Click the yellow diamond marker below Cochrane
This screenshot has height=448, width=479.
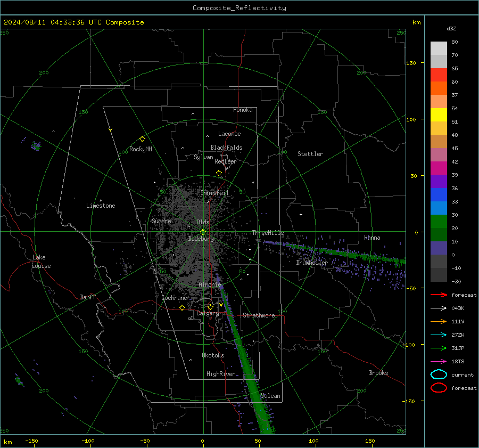(x=182, y=308)
